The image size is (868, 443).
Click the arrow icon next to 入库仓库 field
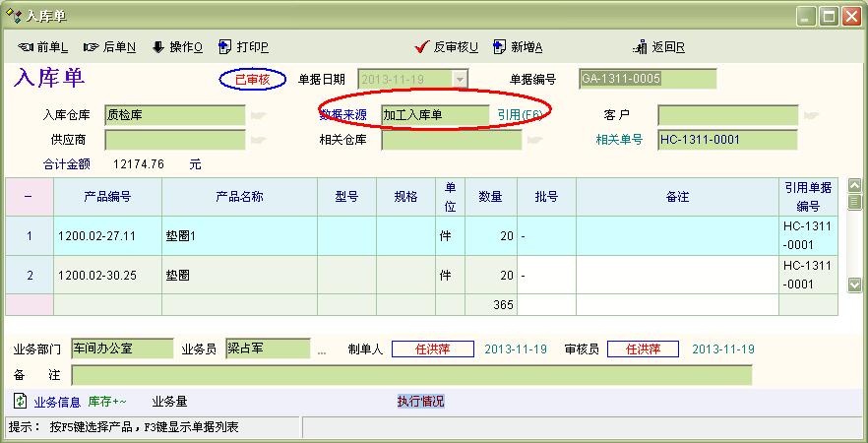259,115
